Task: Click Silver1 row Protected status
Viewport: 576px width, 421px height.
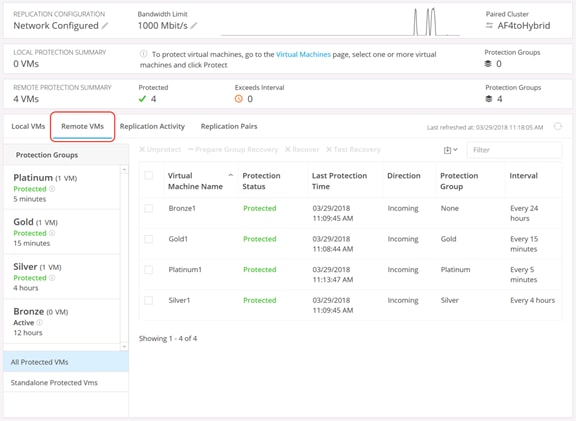Action: coord(260,301)
